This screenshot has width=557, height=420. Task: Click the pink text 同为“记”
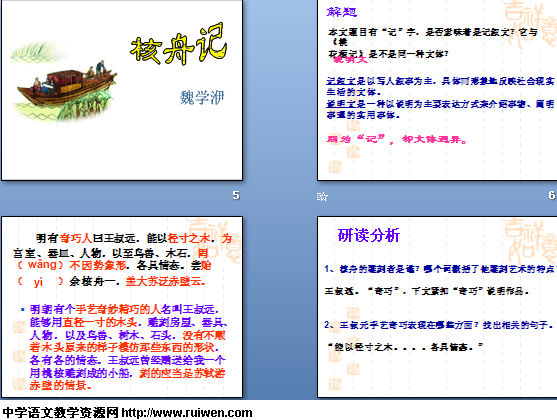click(x=356, y=139)
